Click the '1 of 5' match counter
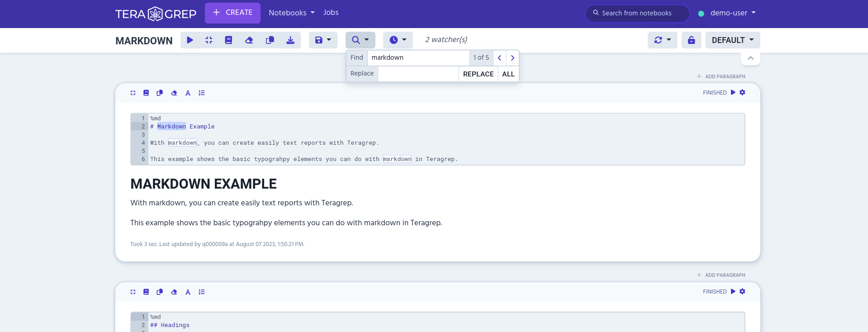 481,58
